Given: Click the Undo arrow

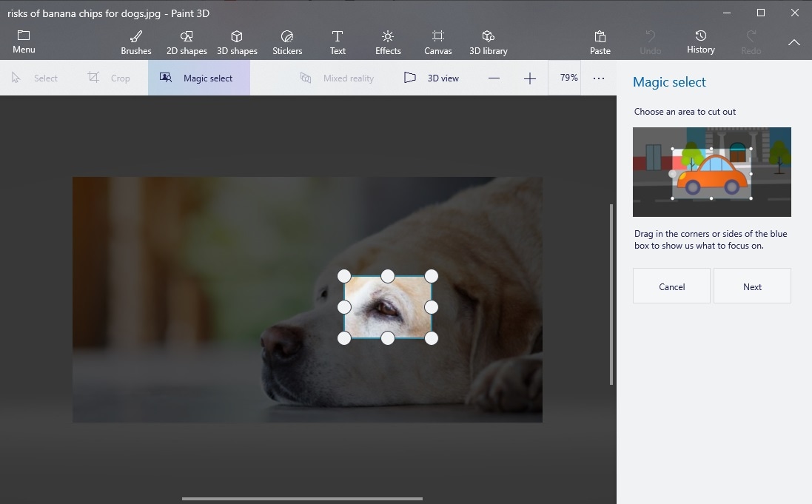Looking at the screenshot, I should pyautogui.click(x=650, y=36).
